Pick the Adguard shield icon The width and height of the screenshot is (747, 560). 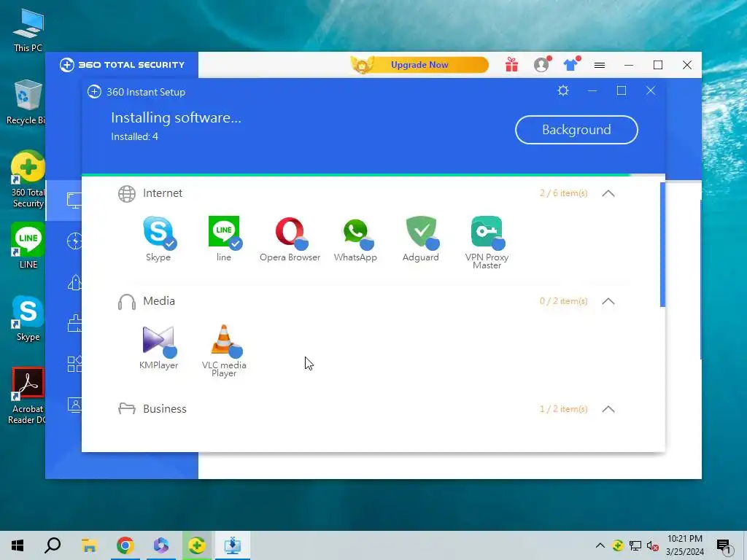pos(422,233)
